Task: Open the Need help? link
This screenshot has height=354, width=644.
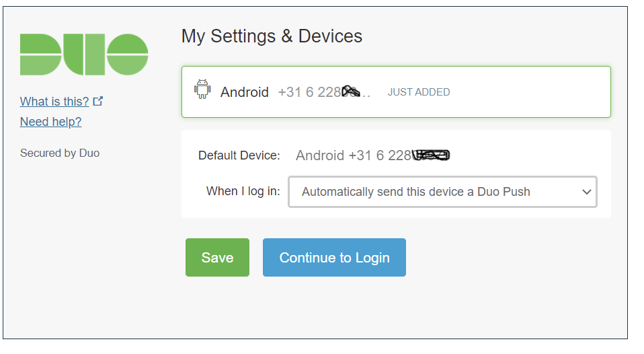Action: [x=51, y=122]
